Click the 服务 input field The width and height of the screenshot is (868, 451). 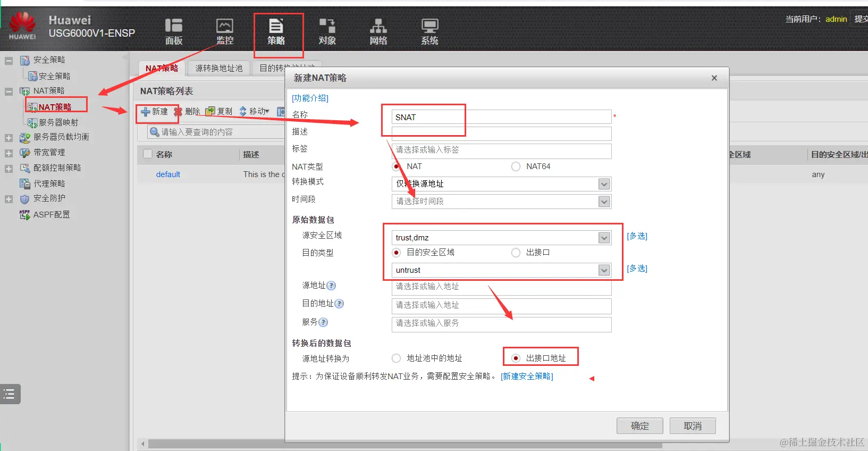pos(501,324)
